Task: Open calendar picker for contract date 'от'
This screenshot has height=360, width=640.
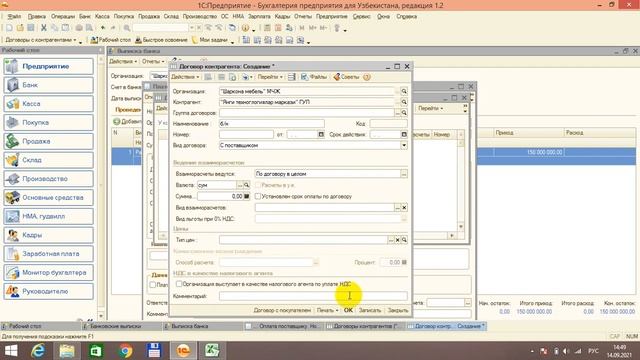Action: 321,134
